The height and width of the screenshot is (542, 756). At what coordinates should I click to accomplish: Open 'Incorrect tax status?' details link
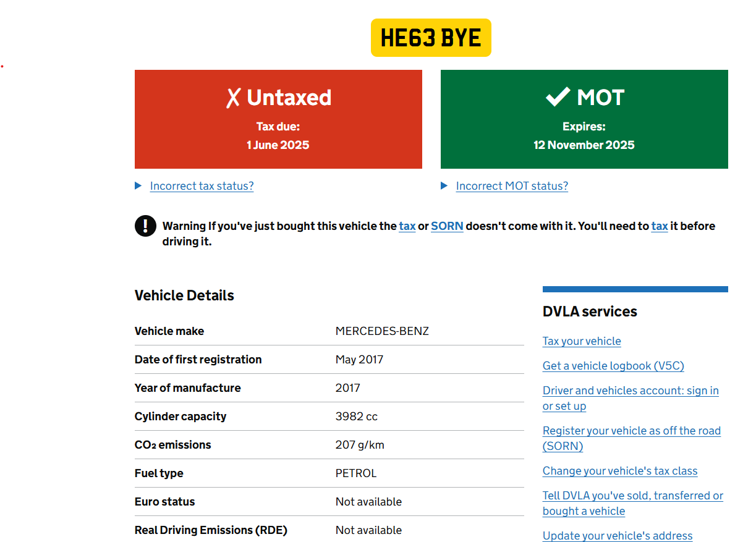(x=202, y=186)
